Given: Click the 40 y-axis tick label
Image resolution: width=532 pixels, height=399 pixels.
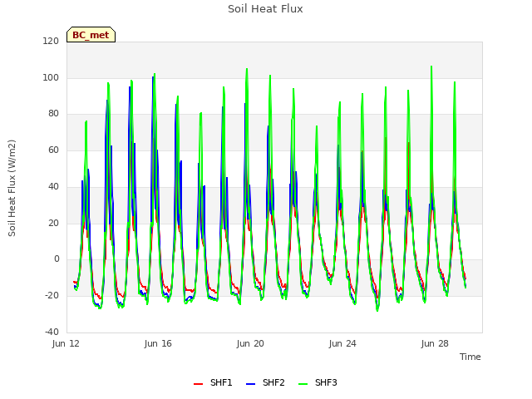Looking at the screenshot, I should (53, 186).
